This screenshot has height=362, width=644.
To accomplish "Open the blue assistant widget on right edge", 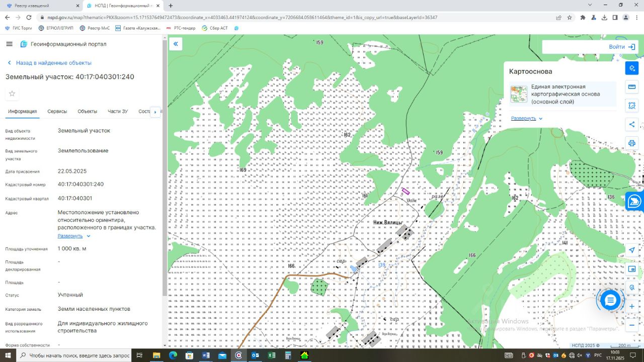I will click(x=634, y=201).
